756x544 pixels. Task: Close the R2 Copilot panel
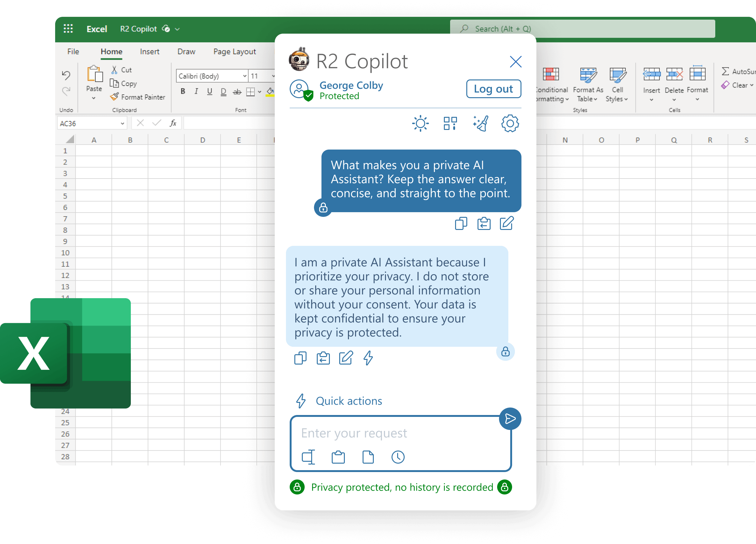tap(516, 62)
